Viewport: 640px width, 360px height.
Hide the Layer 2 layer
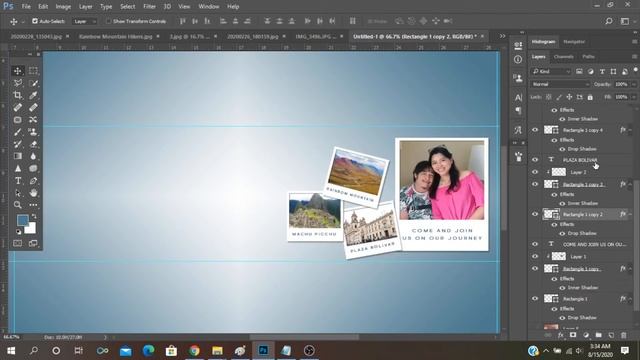point(535,172)
